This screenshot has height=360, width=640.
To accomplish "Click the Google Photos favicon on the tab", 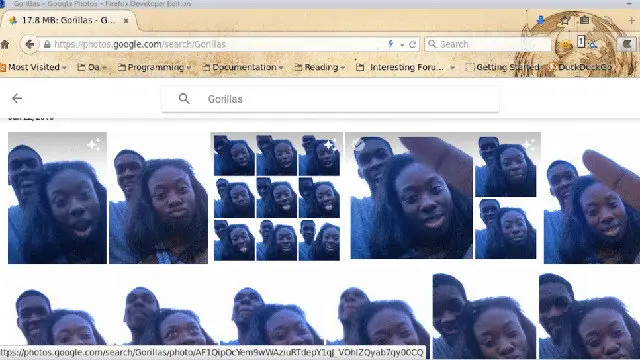I will (x=13, y=20).
